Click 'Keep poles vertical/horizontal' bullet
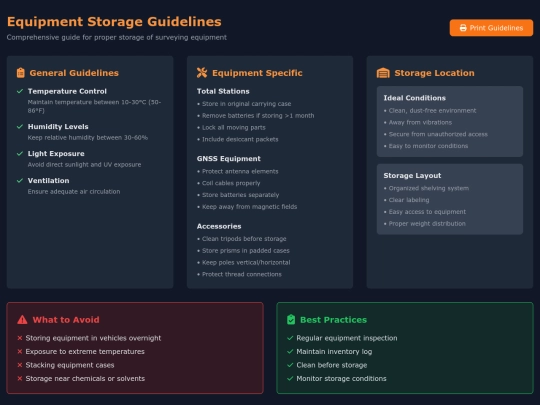 point(244,262)
